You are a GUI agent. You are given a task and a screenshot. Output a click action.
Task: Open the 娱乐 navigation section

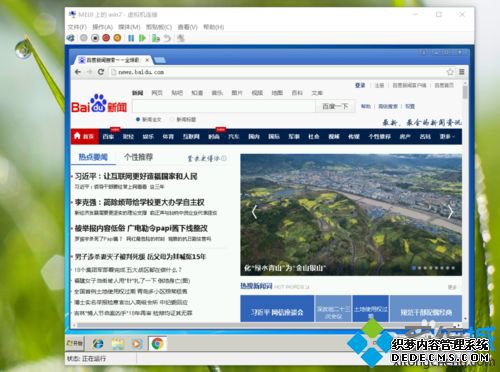tap(148, 136)
